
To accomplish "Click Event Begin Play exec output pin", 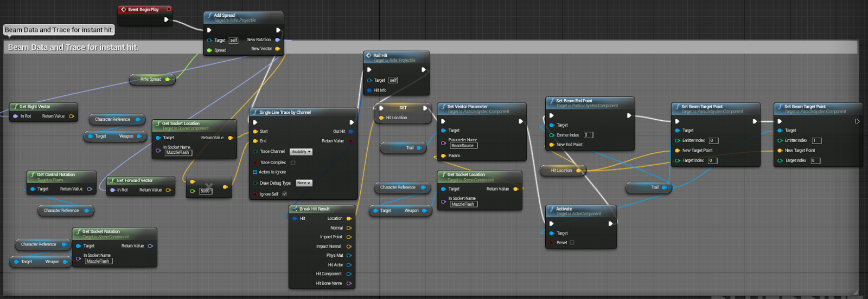I will click(x=166, y=19).
